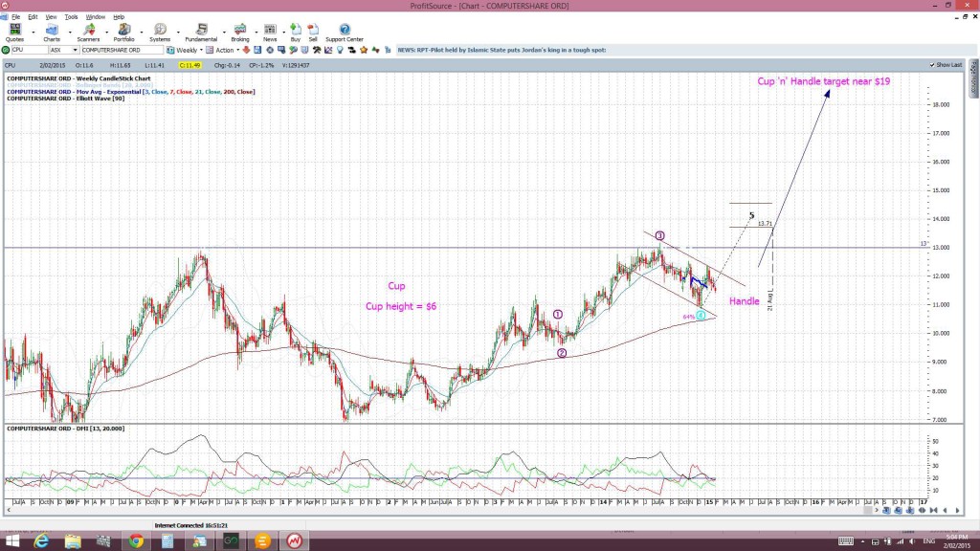Click the Cup height = $6 annotation

401,306
